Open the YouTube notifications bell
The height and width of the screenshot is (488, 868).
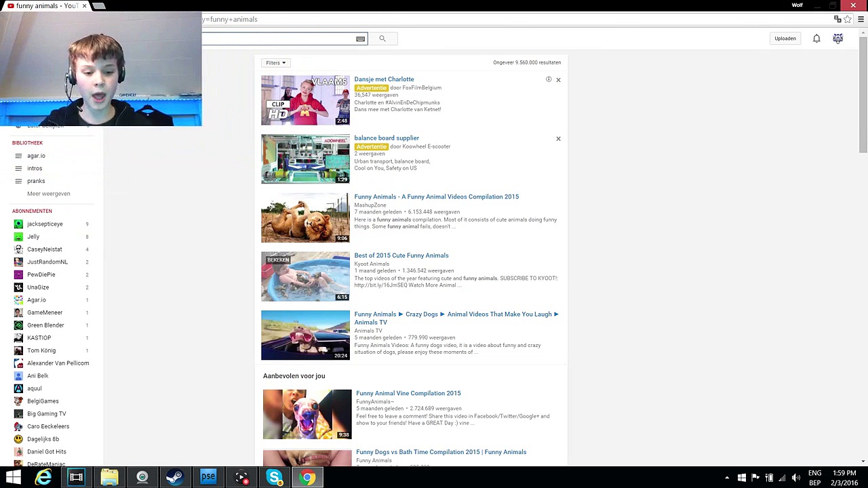(816, 39)
